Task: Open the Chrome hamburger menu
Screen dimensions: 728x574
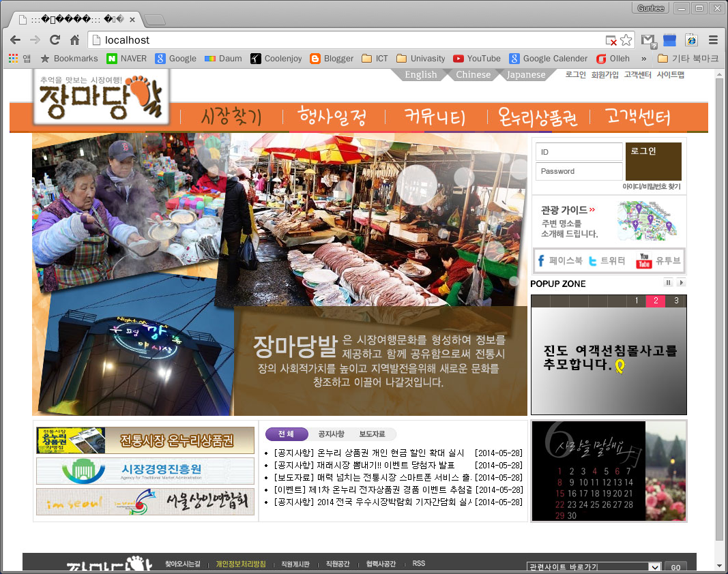Action: pos(713,40)
